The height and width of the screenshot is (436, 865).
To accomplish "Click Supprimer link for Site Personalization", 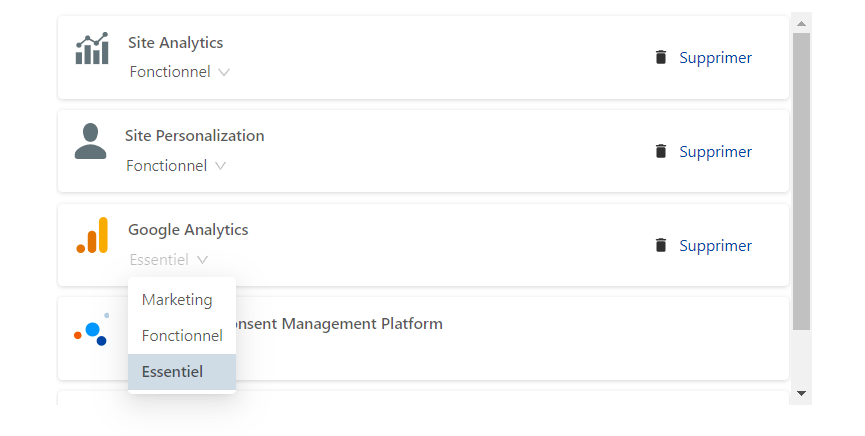I will click(715, 151).
